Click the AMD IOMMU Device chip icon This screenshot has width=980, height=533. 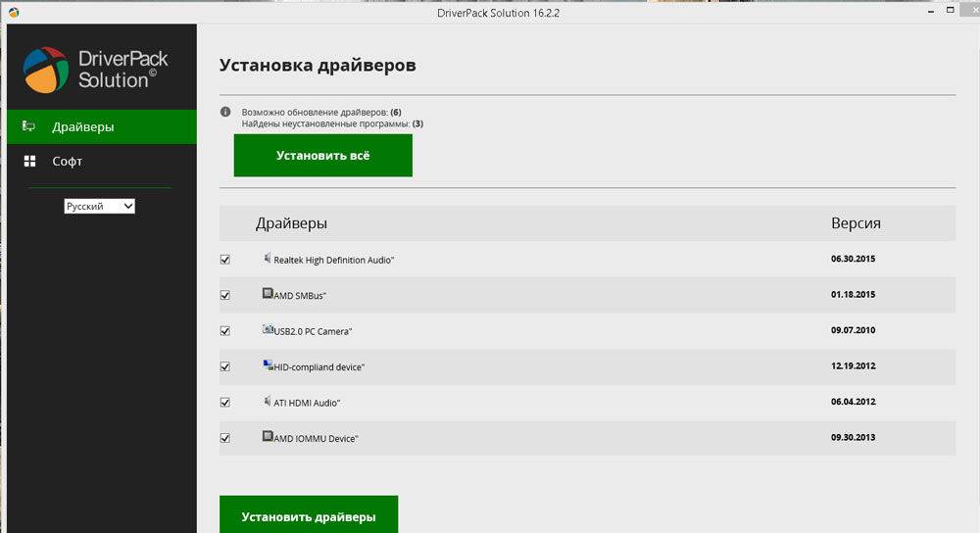[268, 436]
